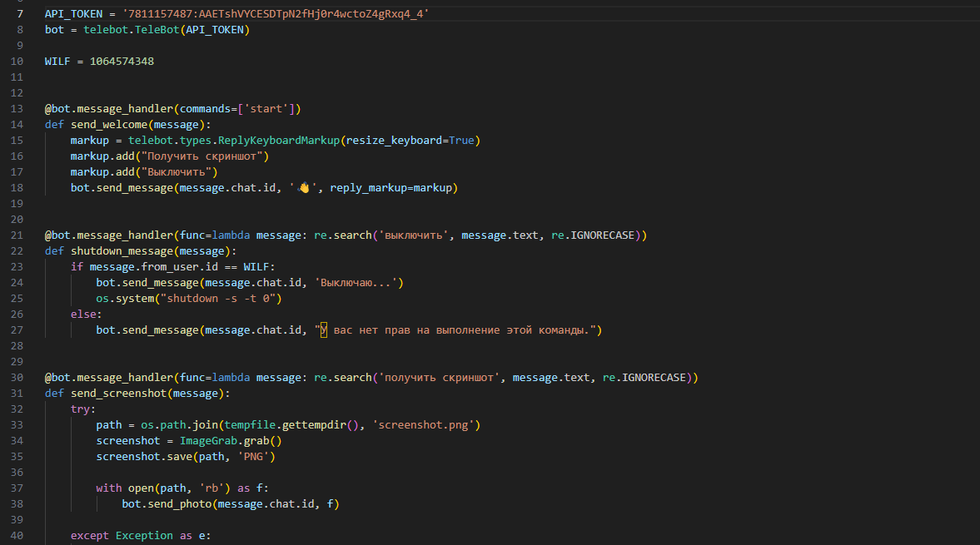Click the else keyword on line 26
This screenshot has width=980, height=545.
point(83,315)
